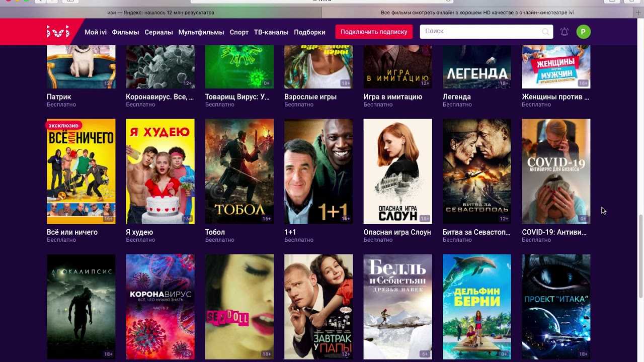Go to ТВ-каналы section
This screenshot has width=644, height=362.
click(271, 32)
